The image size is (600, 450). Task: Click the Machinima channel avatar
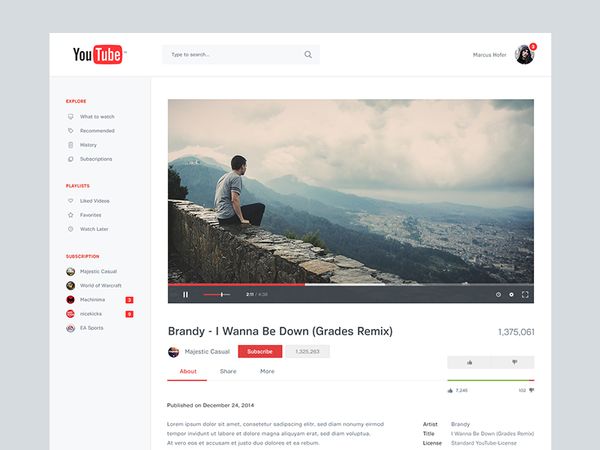coord(70,300)
